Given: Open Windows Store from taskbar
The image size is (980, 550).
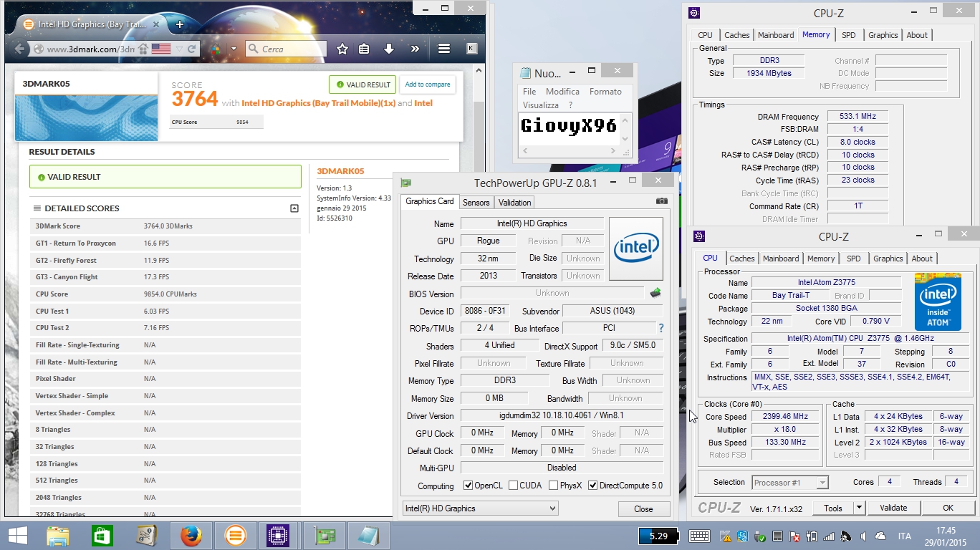Looking at the screenshot, I should (x=102, y=535).
